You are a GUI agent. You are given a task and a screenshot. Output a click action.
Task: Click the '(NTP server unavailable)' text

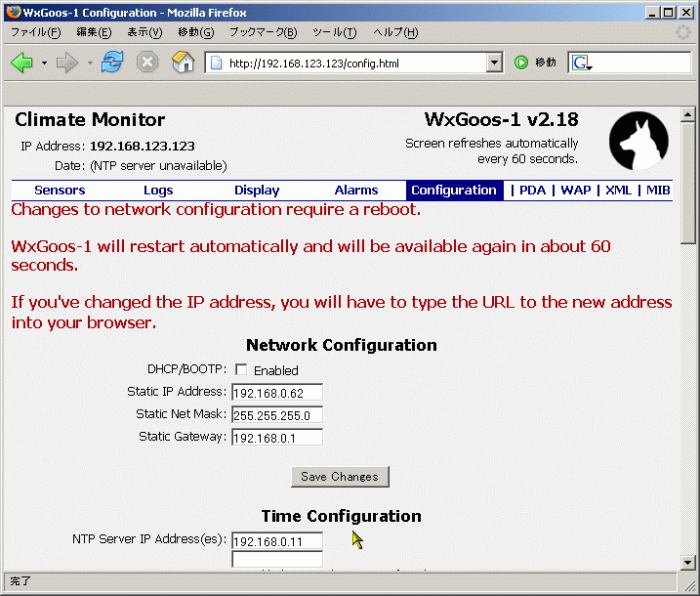click(x=158, y=166)
